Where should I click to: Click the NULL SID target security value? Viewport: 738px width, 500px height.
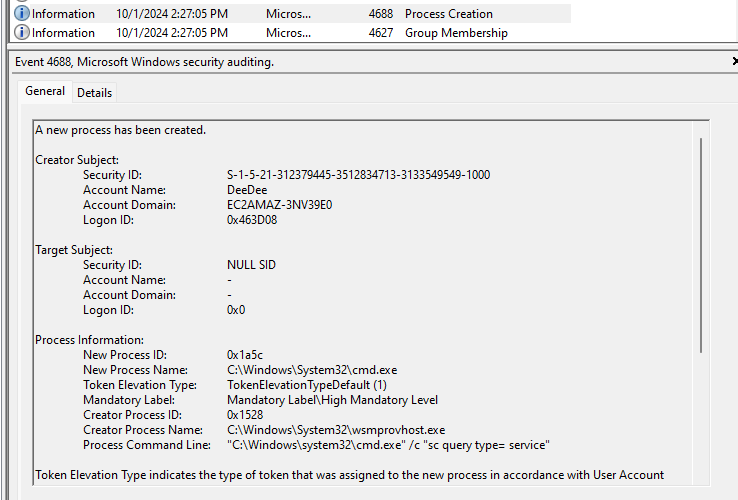(x=251, y=265)
